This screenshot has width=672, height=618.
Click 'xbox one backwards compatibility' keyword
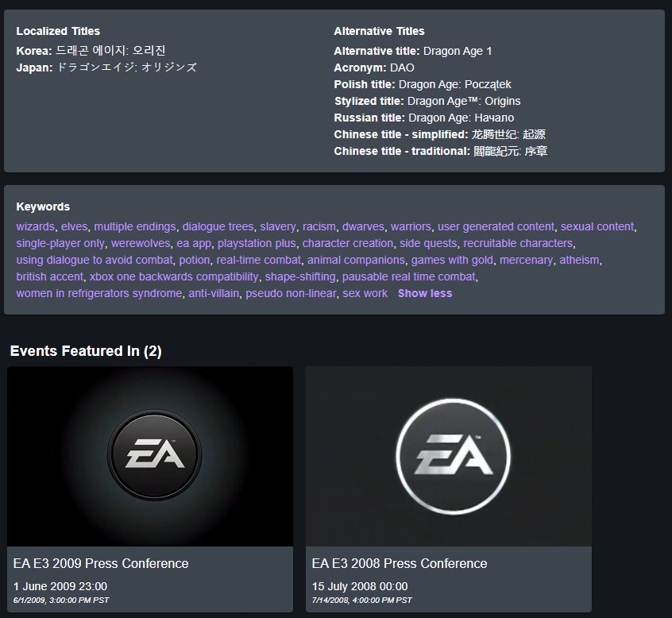(174, 277)
